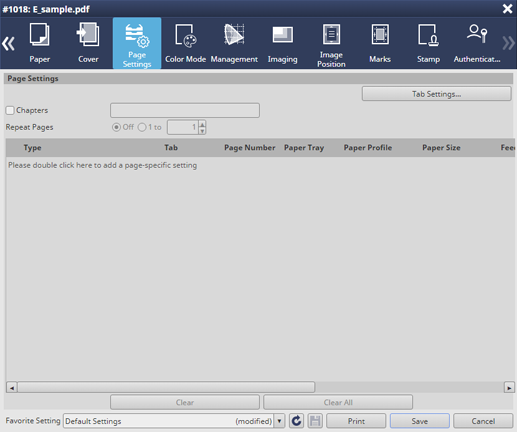Click the Repeat Pages number field
This screenshot has width=517, height=432.
tap(183, 127)
